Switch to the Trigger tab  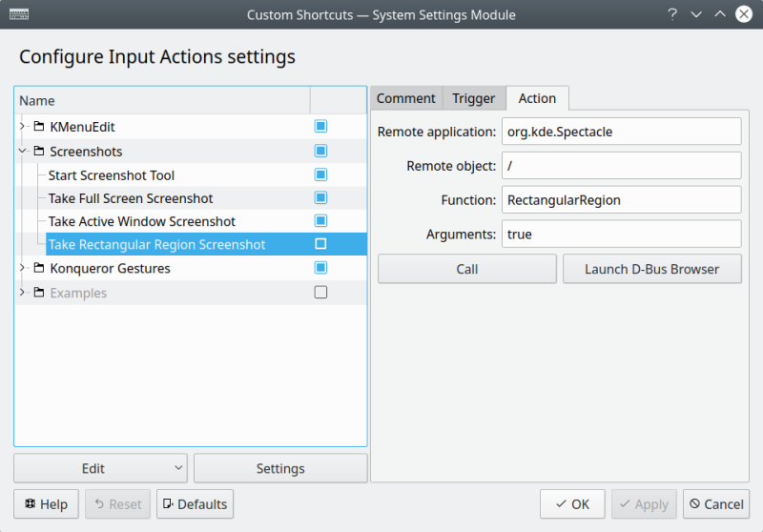tap(474, 98)
